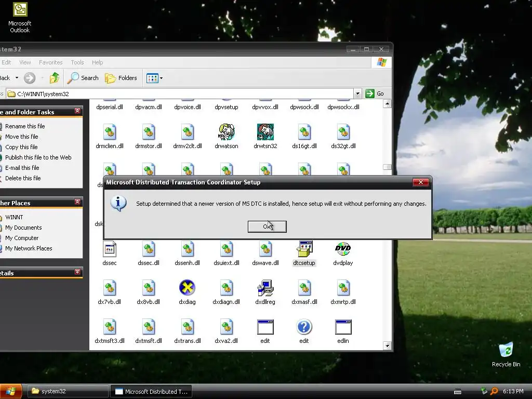
Task: Select the dxdiag file icon
Action: 187,288
